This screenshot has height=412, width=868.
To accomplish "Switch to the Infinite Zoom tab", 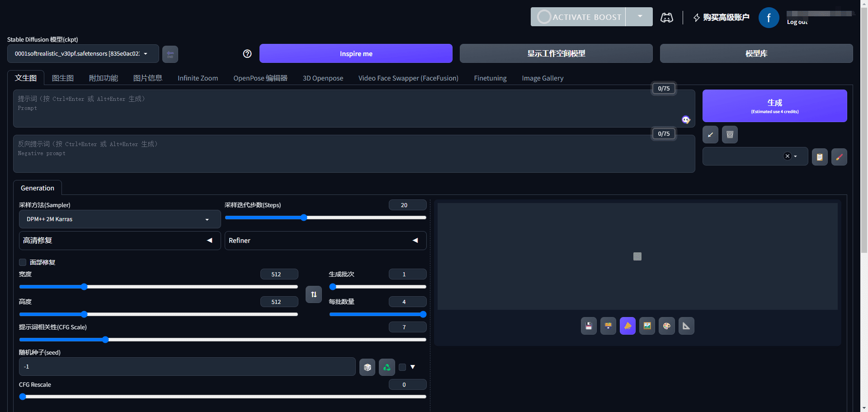I will pyautogui.click(x=198, y=78).
